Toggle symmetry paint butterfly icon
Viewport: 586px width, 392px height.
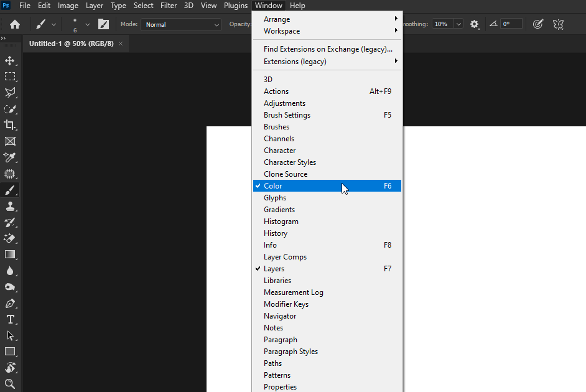(x=559, y=24)
